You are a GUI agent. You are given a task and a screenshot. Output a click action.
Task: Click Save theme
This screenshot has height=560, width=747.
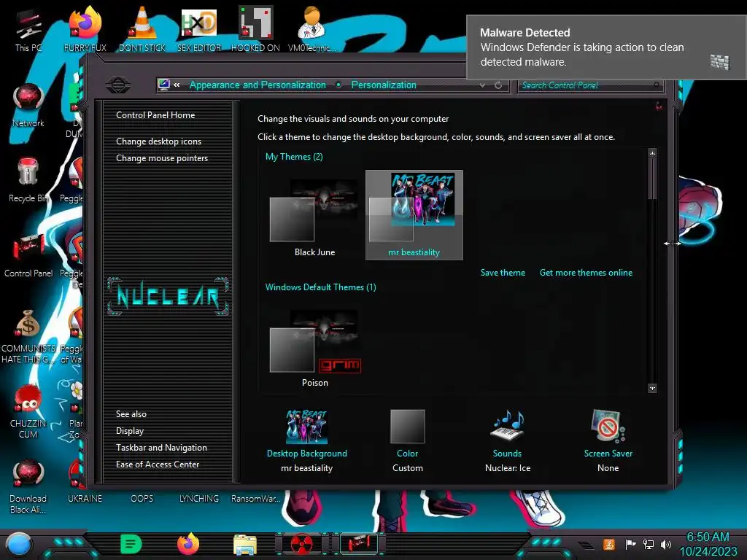(503, 273)
